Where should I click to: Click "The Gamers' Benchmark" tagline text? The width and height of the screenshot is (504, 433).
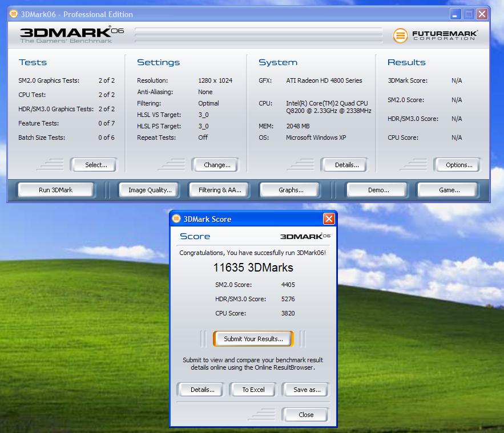[x=66, y=41]
